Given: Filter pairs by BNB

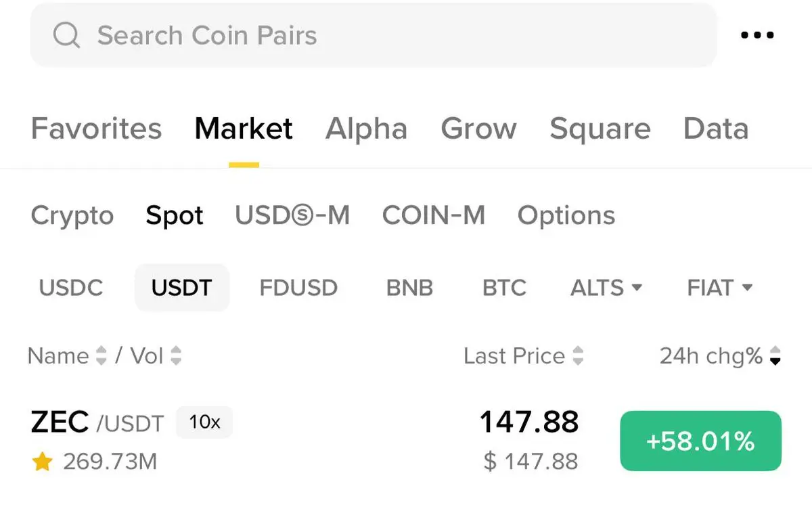Looking at the screenshot, I should coord(409,288).
